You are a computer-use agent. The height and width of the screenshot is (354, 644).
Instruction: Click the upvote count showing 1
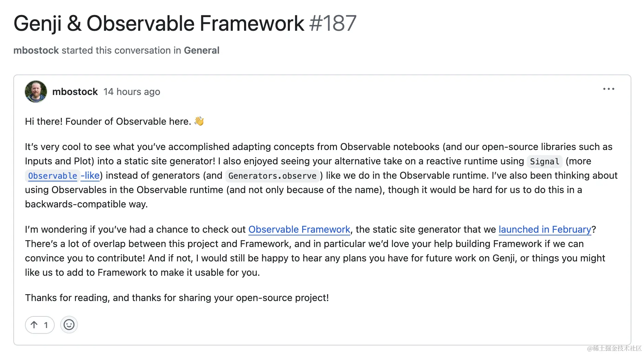point(45,325)
